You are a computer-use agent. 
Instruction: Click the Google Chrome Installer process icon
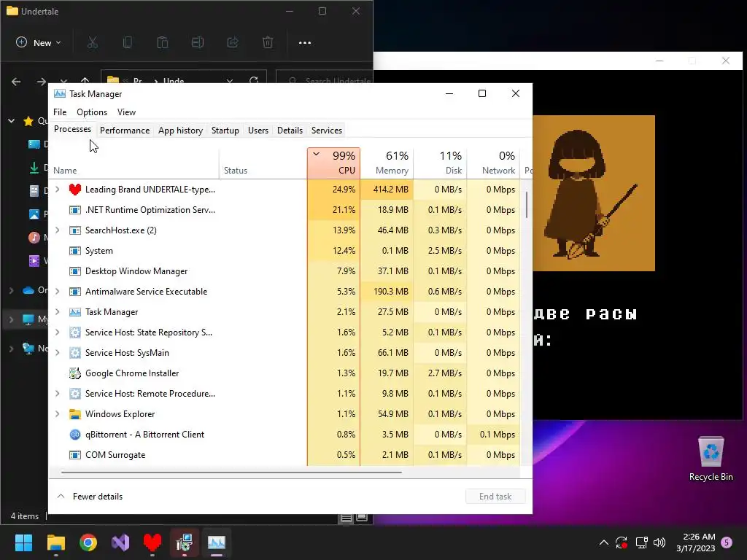(x=75, y=373)
